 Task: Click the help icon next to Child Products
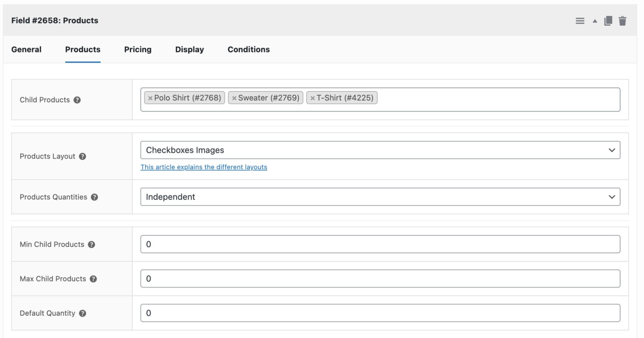point(76,100)
